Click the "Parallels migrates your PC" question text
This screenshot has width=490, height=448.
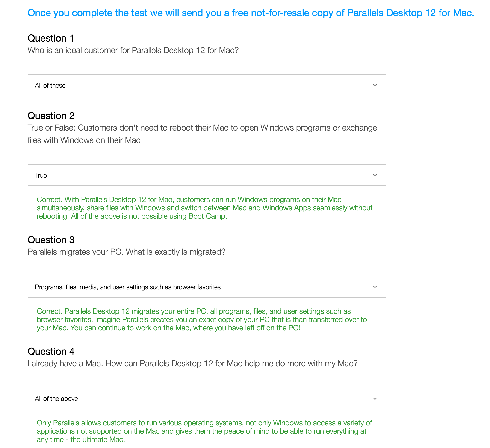coord(126,252)
